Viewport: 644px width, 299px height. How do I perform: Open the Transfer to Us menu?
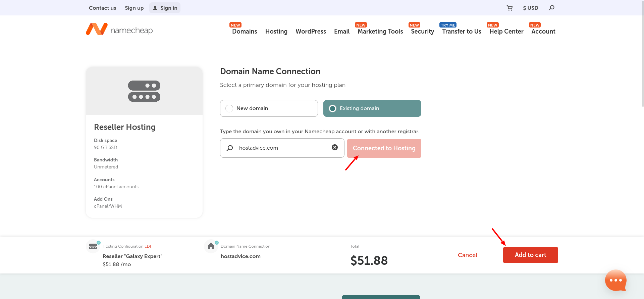tap(462, 31)
